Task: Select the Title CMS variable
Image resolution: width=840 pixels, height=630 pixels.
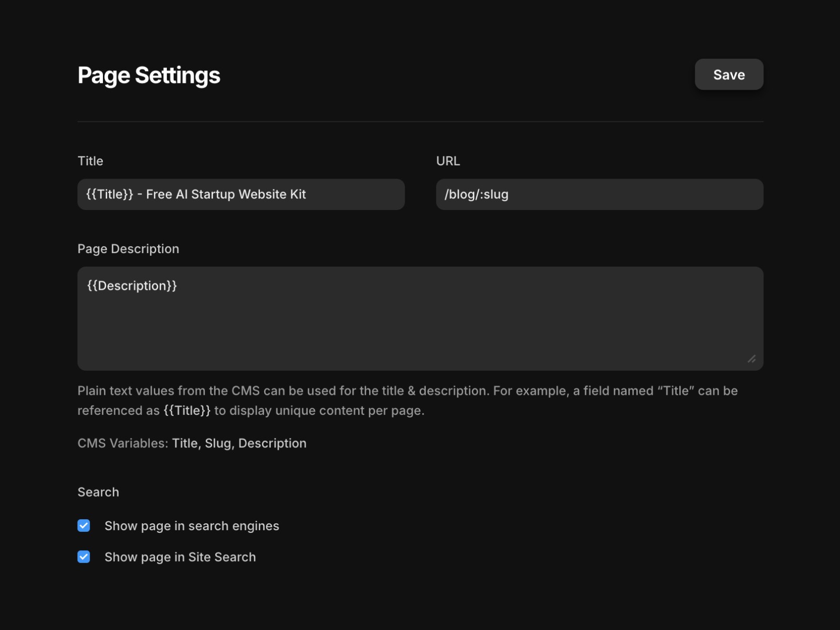Action: pos(185,443)
